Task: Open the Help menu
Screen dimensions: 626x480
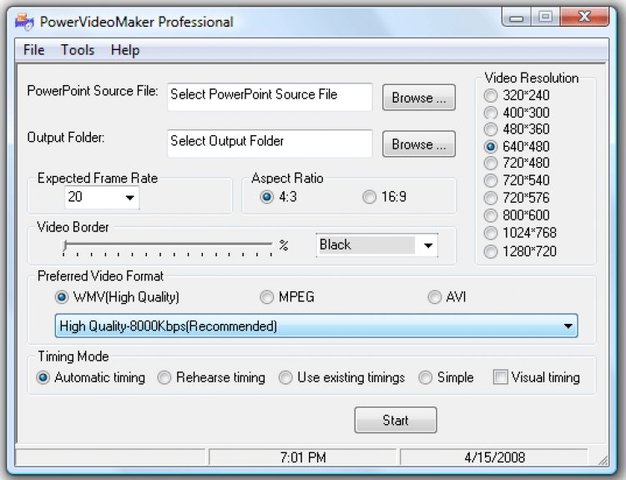Action: pyautogui.click(x=125, y=50)
